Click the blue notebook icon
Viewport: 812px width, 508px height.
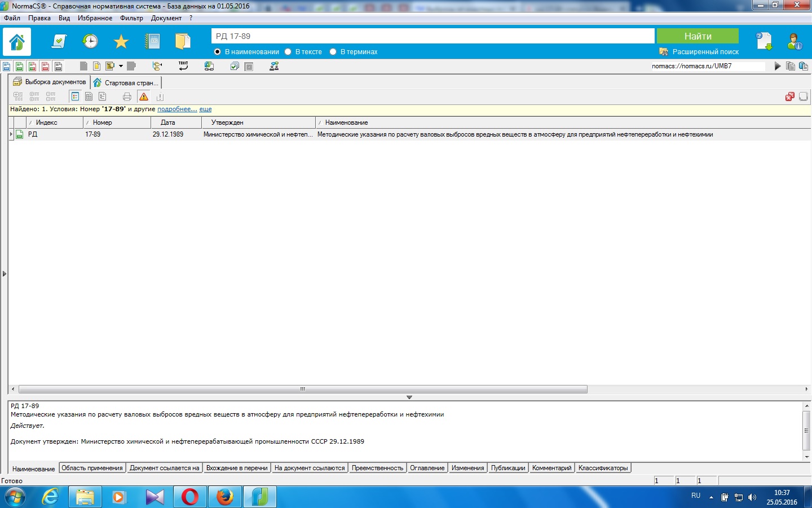tap(152, 41)
